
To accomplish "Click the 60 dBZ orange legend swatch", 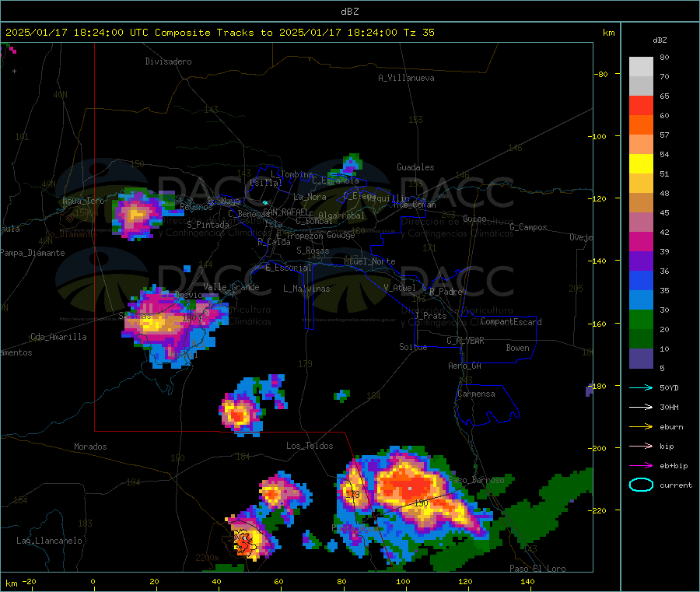I will pos(641,125).
